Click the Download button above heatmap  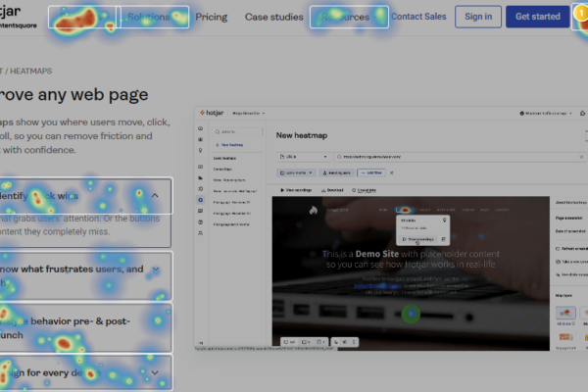click(x=332, y=190)
